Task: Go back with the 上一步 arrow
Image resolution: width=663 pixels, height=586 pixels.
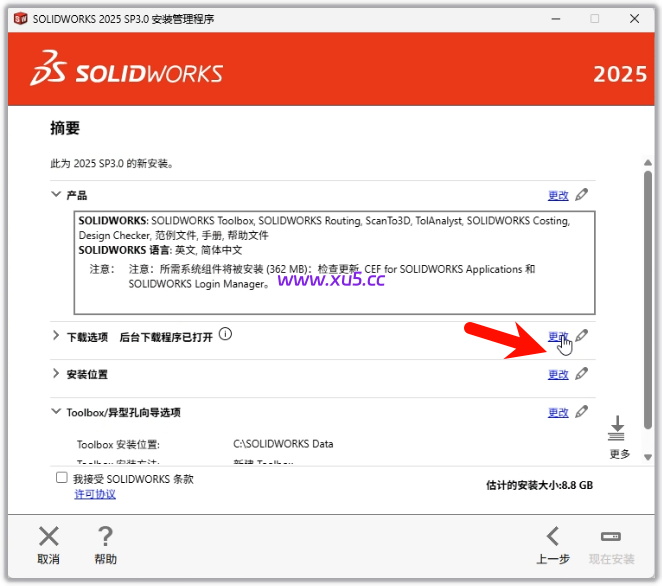Action: pyautogui.click(x=553, y=537)
